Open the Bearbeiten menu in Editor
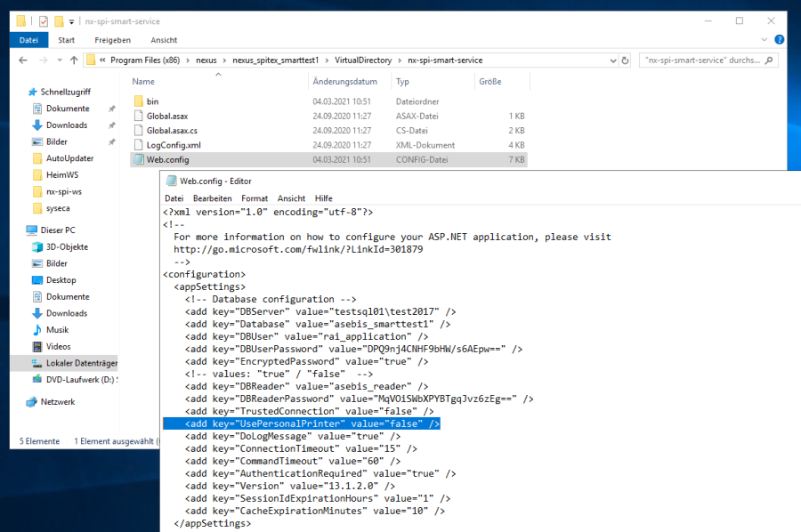Viewport: 801px width, 532px height. [212, 197]
